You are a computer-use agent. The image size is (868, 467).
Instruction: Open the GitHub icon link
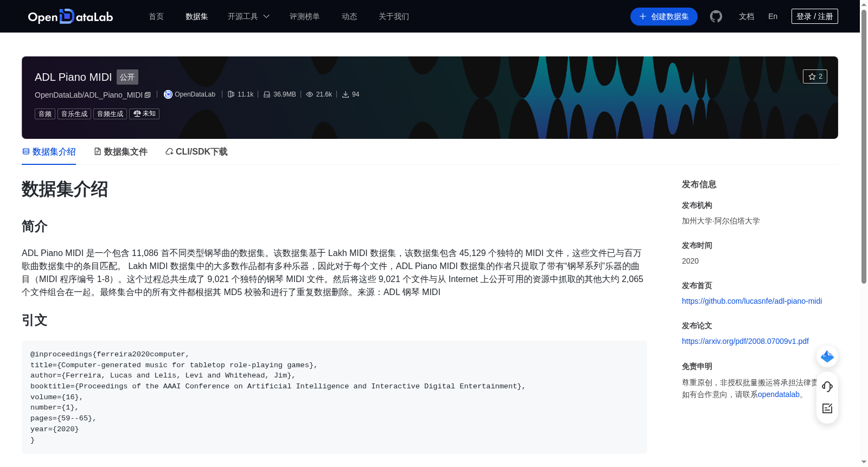point(716,16)
